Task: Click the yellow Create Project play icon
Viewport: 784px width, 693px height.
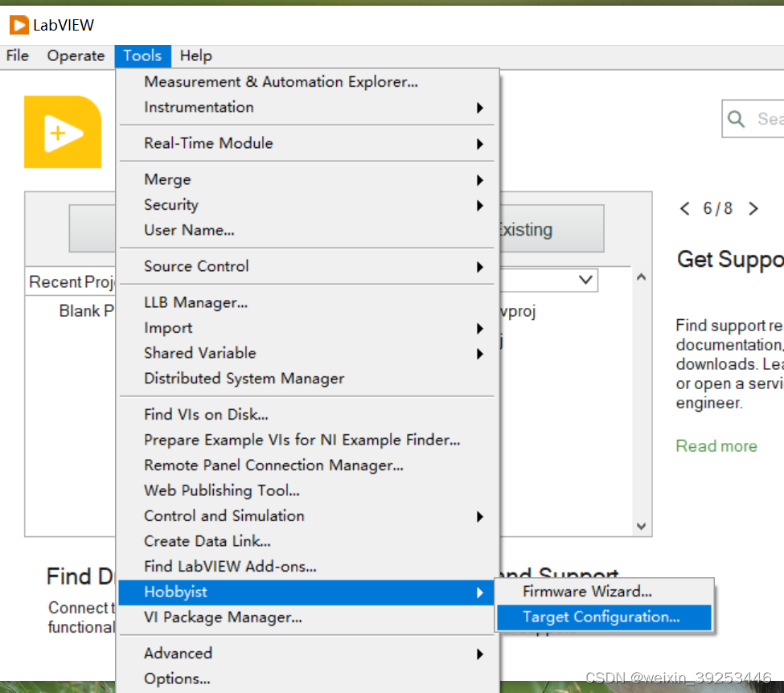Action: pos(63,132)
